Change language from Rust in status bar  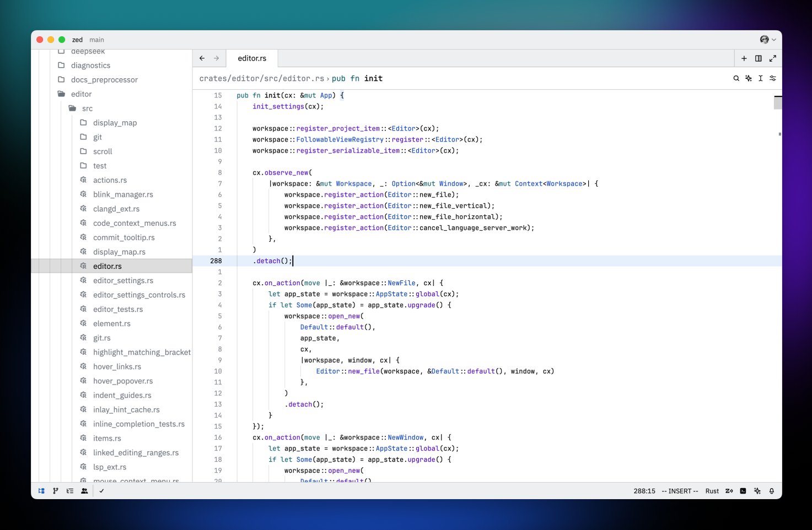(x=712, y=491)
